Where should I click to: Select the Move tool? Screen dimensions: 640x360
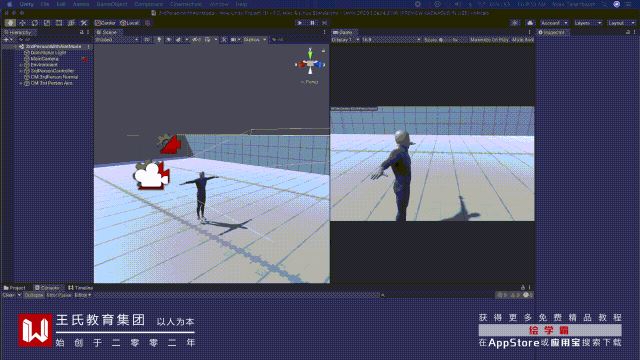coord(22,23)
